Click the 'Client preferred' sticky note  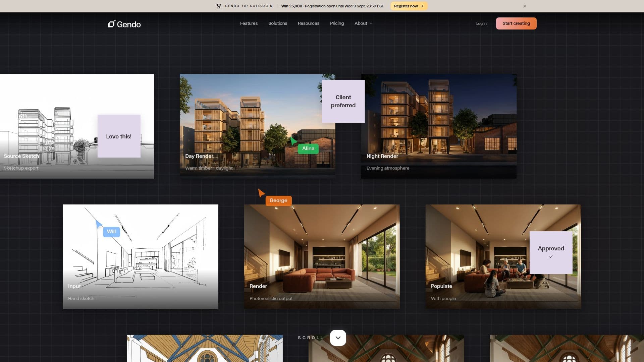[x=343, y=101]
